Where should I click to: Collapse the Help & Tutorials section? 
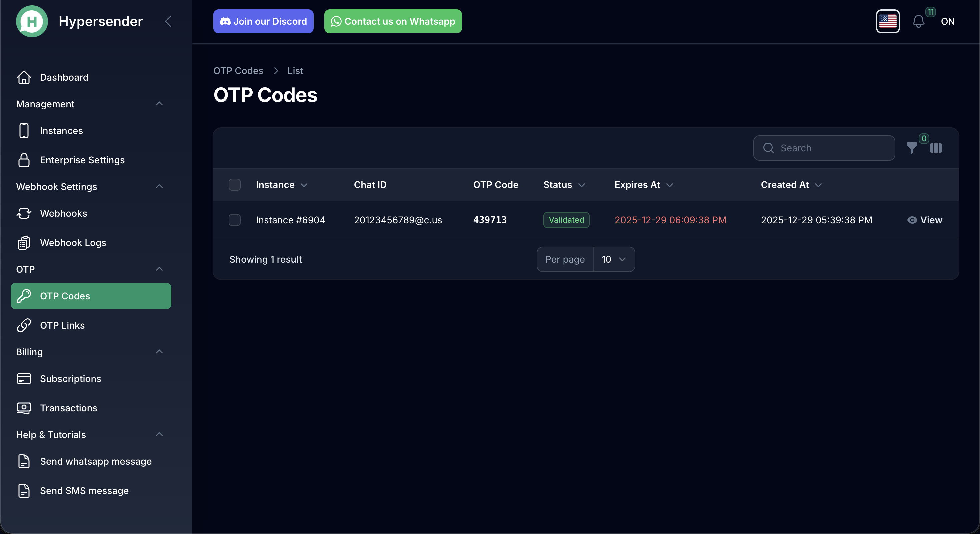pos(159,434)
